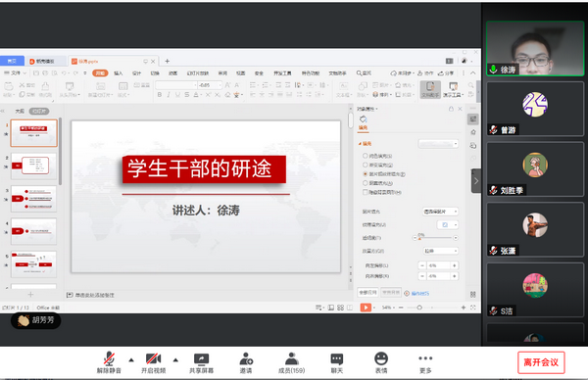Screen dimensions: 588x380
Task: Select slide 5 thumbnail
Action: point(33,264)
